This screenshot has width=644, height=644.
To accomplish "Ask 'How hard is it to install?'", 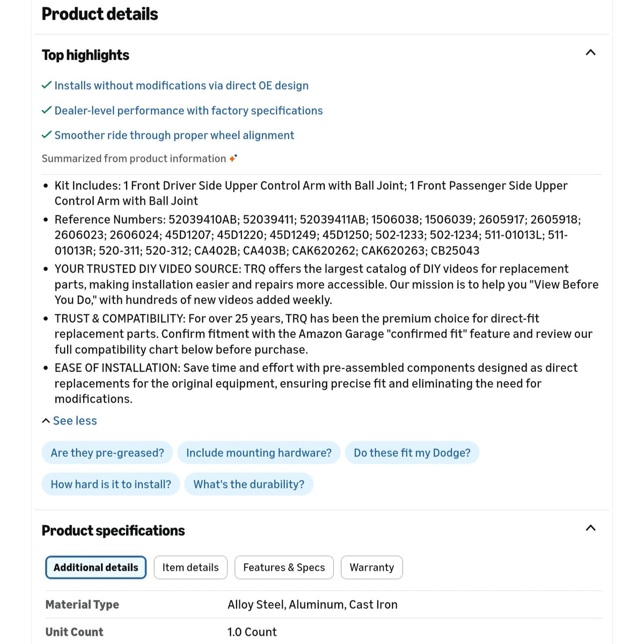I will click(x=111, y=484).
